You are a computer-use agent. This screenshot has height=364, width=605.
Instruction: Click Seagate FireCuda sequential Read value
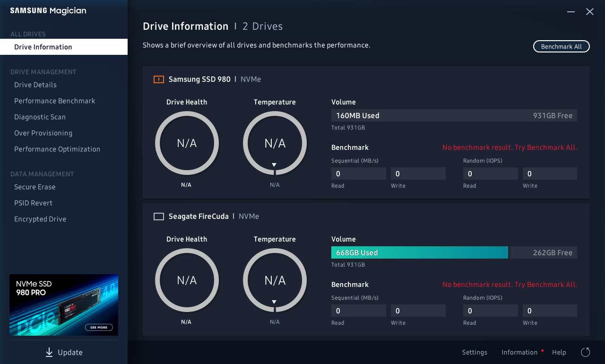click(x=359, y=311)
